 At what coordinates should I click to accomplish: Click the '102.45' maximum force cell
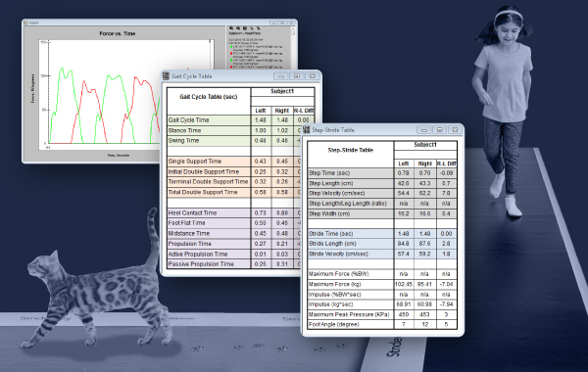click(x=404, y=284)
